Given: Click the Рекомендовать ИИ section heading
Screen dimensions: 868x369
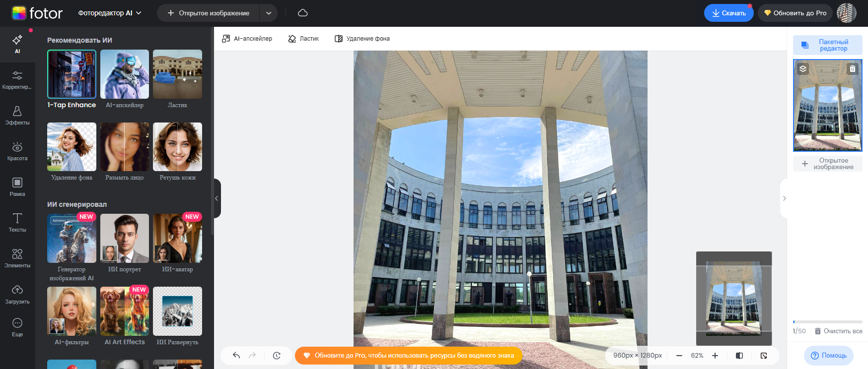Looking at the screenshot, I should coord(79,40).
